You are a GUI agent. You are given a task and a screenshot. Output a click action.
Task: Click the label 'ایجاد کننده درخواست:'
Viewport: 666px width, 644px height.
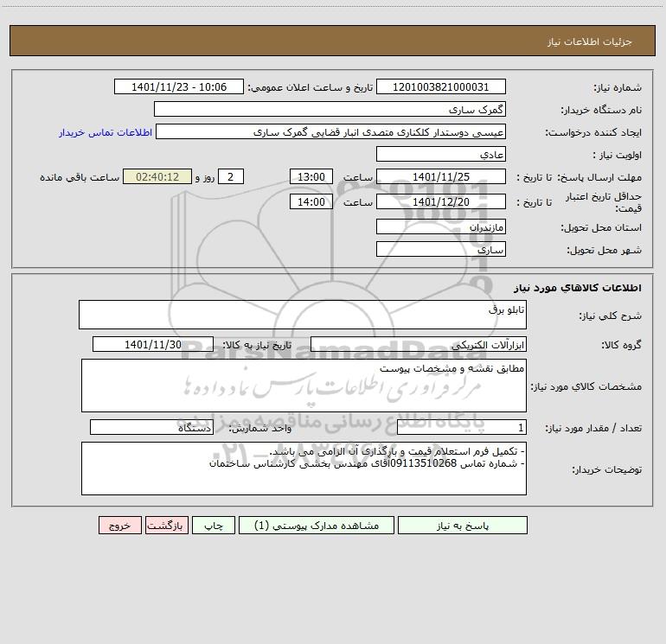pos(593,133)
